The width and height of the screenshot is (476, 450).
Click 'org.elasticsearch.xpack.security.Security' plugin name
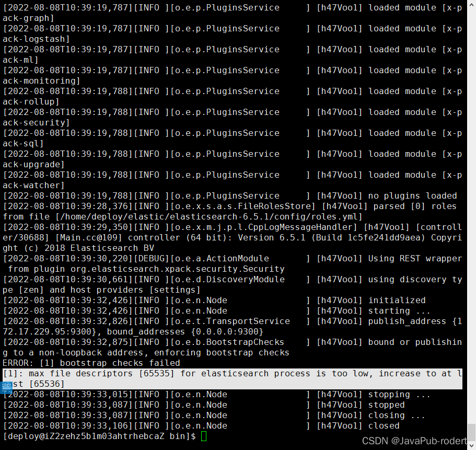(x=178, y=269)
